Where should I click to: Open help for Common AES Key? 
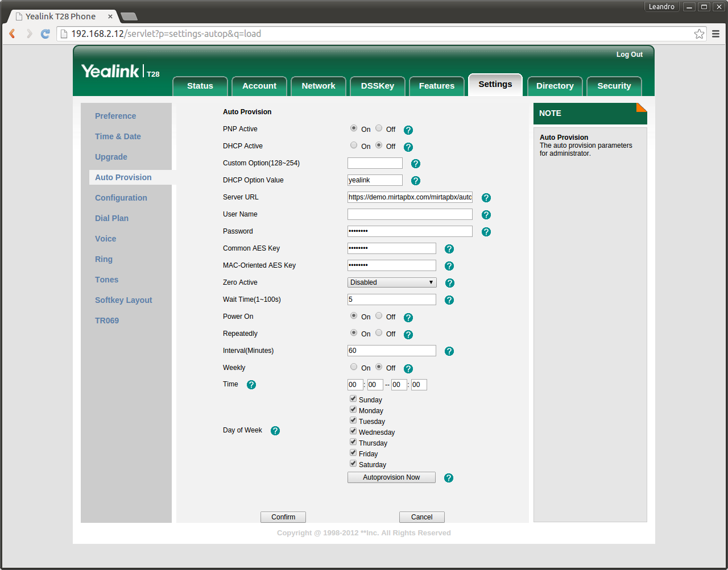pyautogui.click(x=449, y=249)
